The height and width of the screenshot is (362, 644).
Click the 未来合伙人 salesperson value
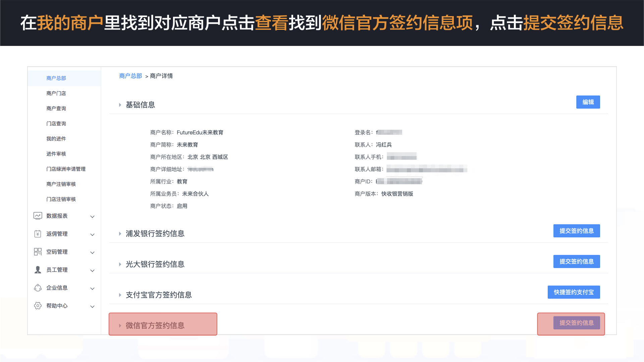[196, 194]
